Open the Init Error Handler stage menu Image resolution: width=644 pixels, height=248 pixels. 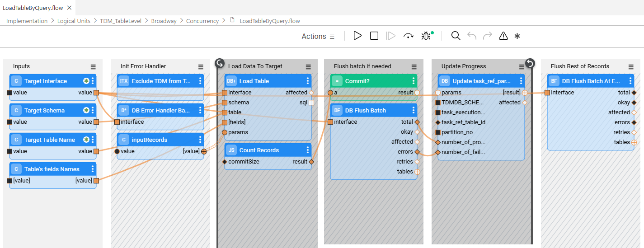pyautogui.click(x=201, y=66)
